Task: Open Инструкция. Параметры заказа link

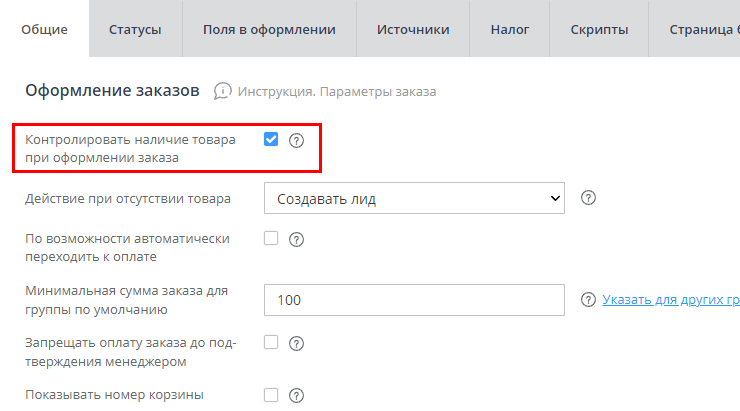Action: coord(337,92)
